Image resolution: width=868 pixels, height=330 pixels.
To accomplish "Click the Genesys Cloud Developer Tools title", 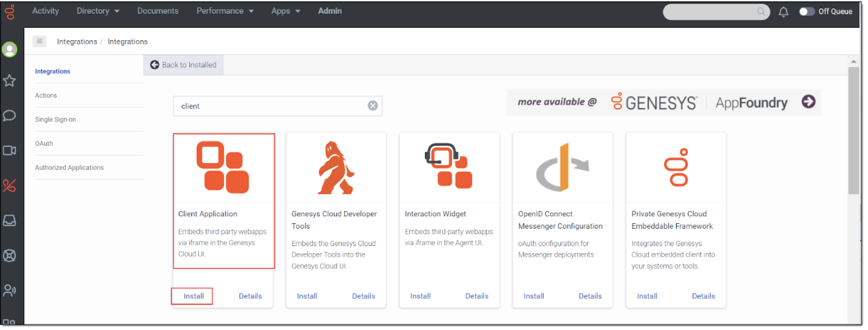I will pyautogui.click(x=334, y=220).
